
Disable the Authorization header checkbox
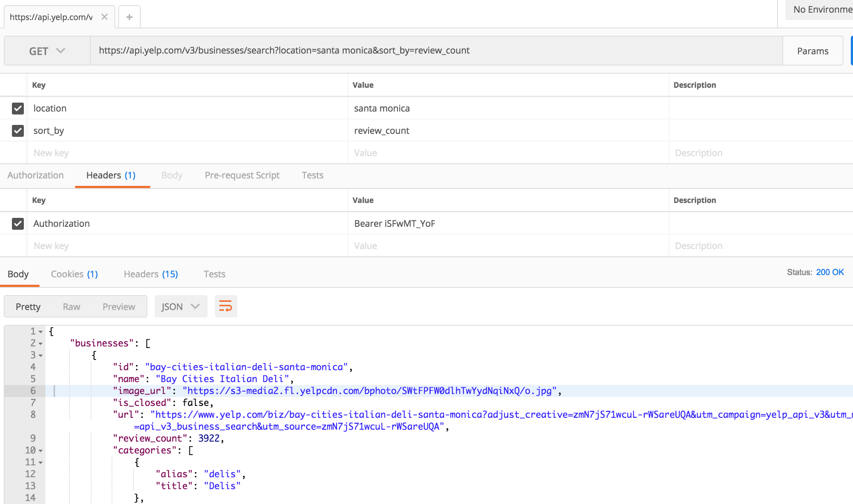pyautogui.click(x=18, y=223)
